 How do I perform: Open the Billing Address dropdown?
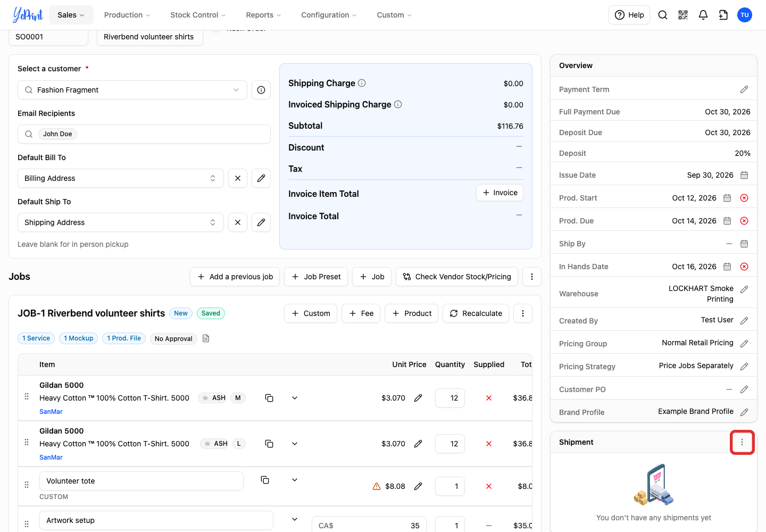pyautogui.click(x=121, y=178)
